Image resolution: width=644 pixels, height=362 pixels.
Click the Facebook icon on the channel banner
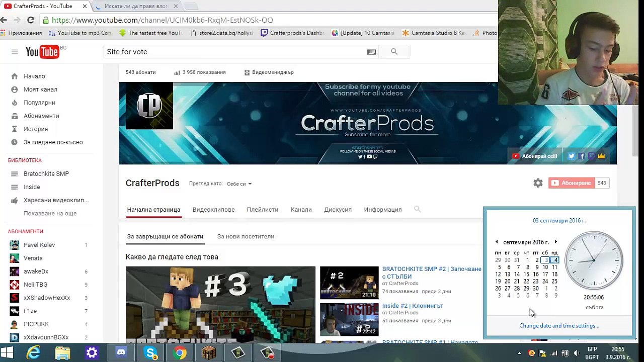582,156
